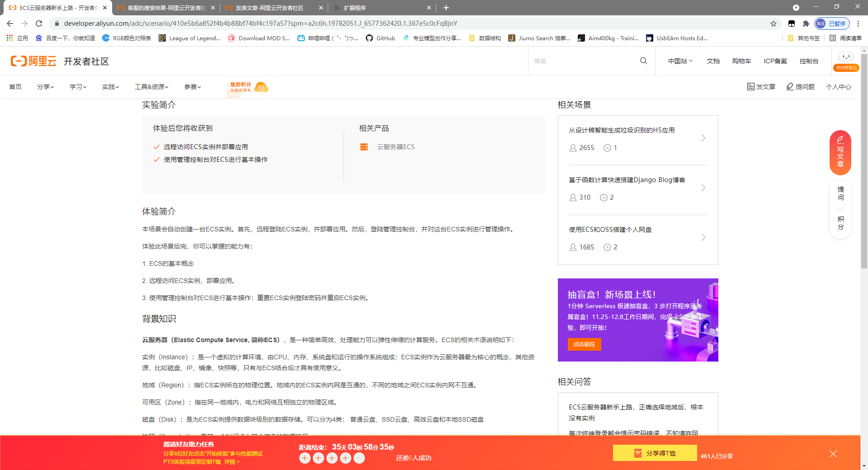The height and width of the screenshot is (470, 868).
Task: Open ICP备案 in top menu
Action: (x=775, y=61)
